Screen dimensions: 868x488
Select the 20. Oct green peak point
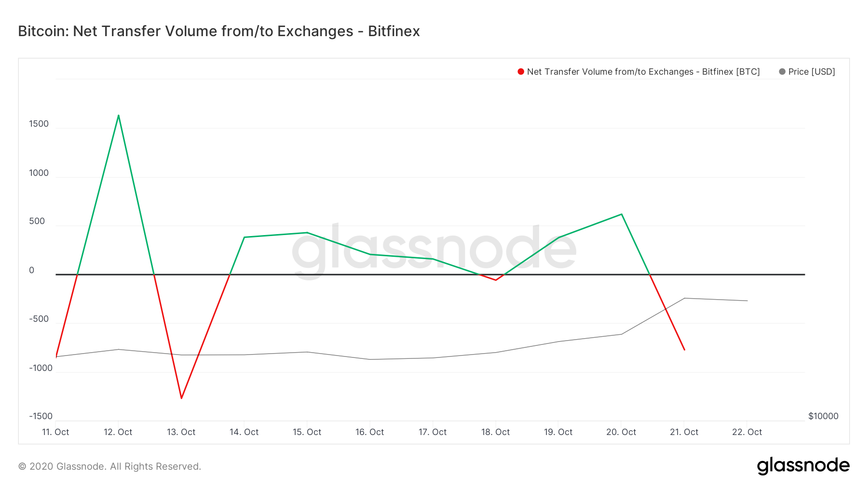click(622, 214)
